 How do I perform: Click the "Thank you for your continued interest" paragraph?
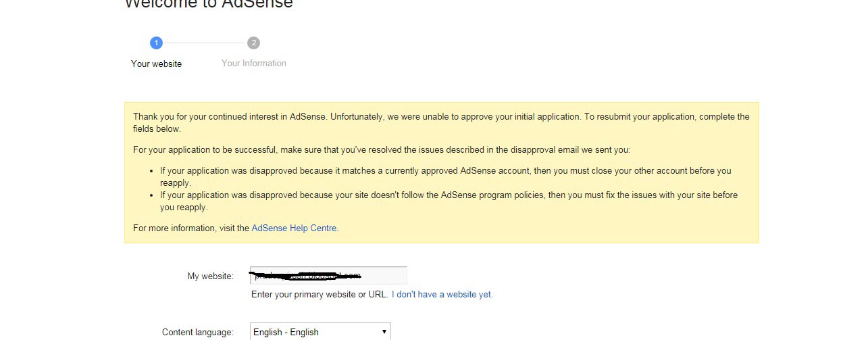pos(441,122)
